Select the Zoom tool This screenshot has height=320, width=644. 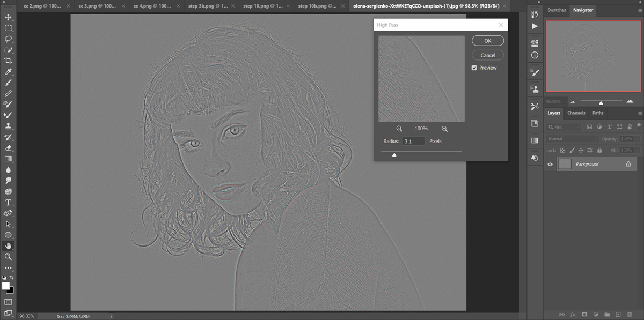pyautogui.click(x=8, y=257)
